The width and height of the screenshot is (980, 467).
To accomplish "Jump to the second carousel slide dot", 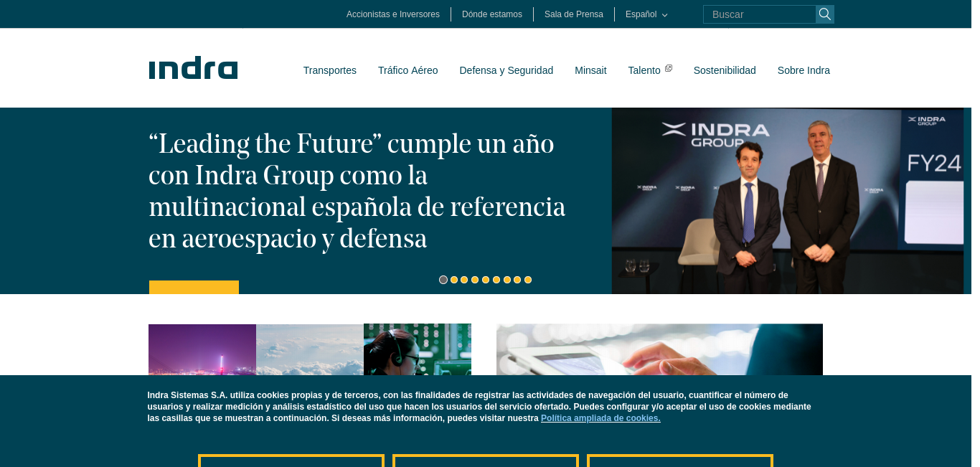I will point(454,280).
